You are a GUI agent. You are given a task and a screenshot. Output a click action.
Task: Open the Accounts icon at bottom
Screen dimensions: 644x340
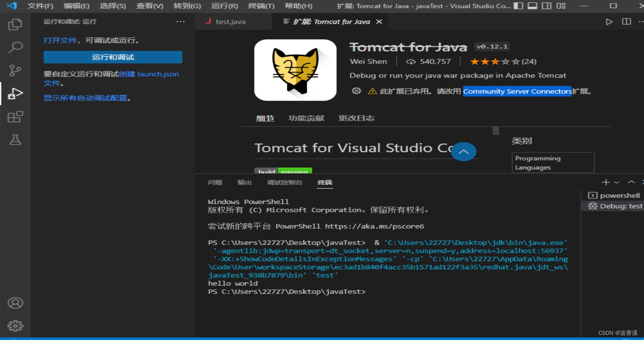coord(15,303)
